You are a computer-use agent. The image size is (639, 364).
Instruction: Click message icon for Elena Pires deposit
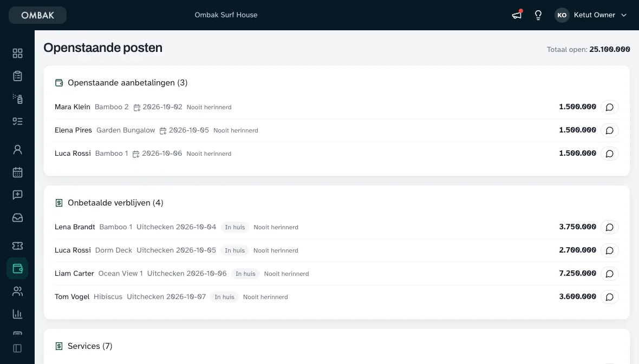pos(610,130)
